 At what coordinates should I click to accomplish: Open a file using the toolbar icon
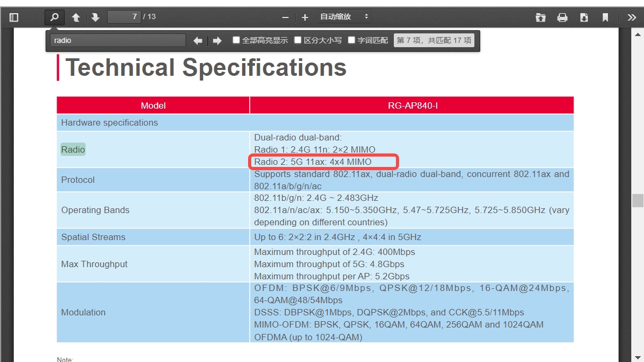click(x=541, y=17)
